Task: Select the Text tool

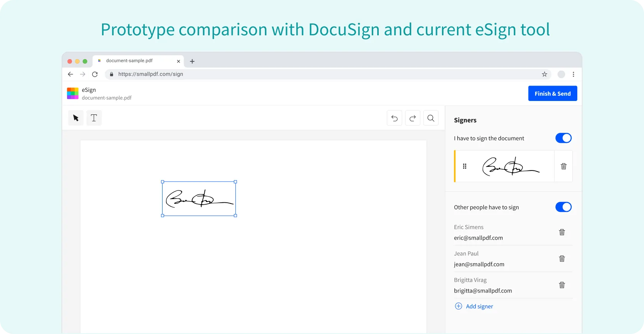Action: click(x=94, y=118)
